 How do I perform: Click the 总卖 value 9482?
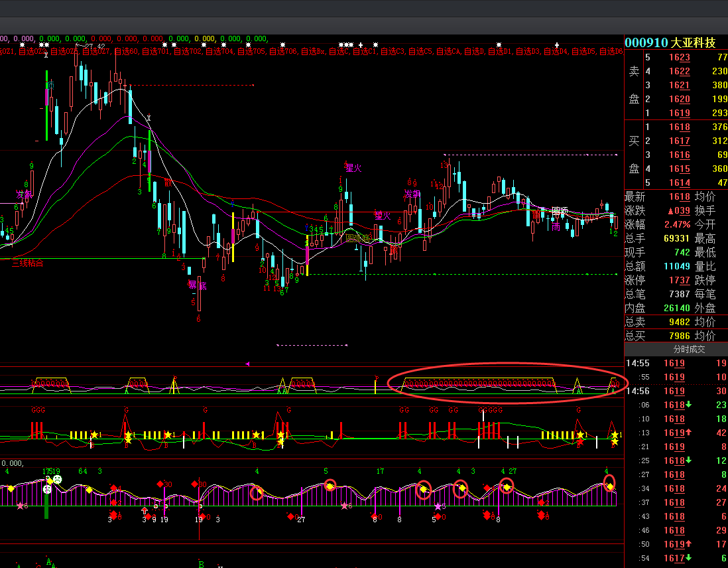coord(679,322)
